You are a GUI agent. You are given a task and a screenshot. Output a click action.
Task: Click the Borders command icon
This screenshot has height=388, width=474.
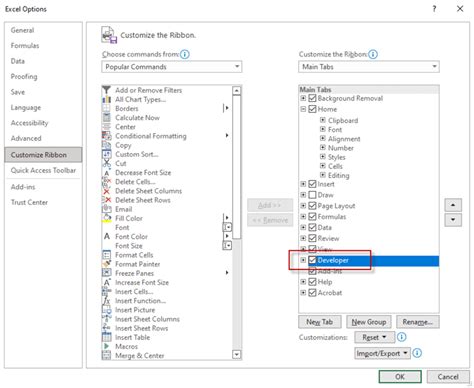click(106, 108)
